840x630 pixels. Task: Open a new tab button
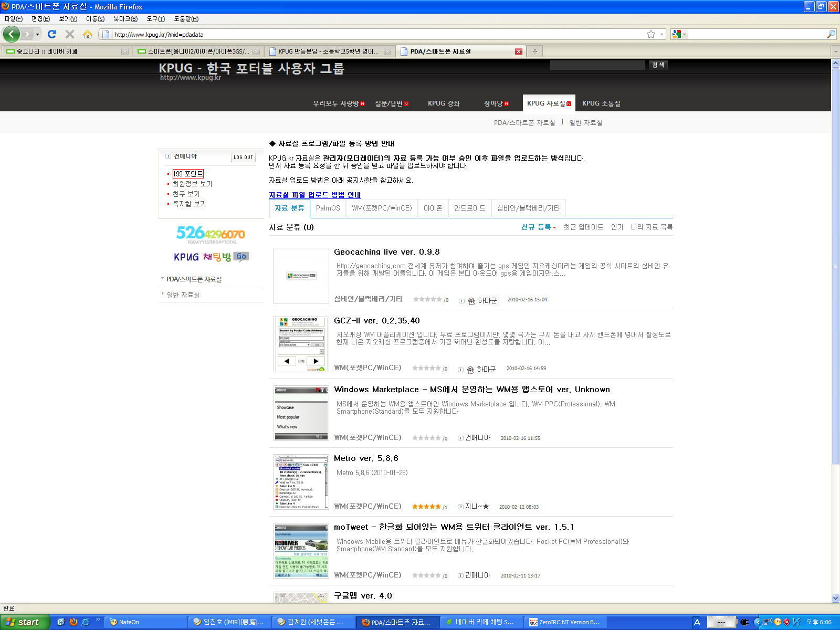tap(534, 51)
